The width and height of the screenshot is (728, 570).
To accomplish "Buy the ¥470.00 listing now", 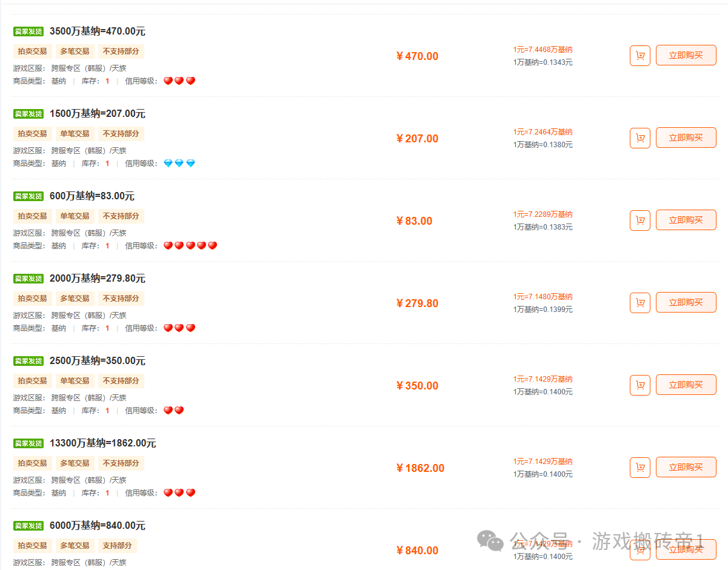I will [686, 55].
